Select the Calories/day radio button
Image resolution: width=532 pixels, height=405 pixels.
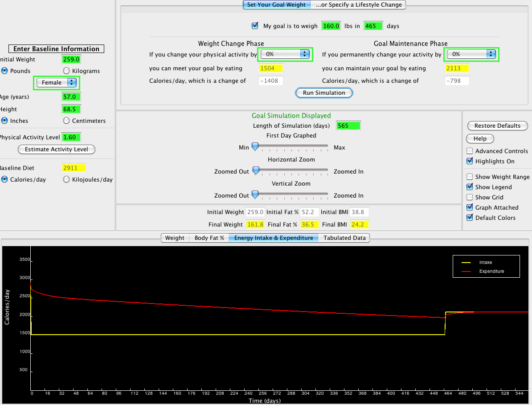(x=4, y=180)
